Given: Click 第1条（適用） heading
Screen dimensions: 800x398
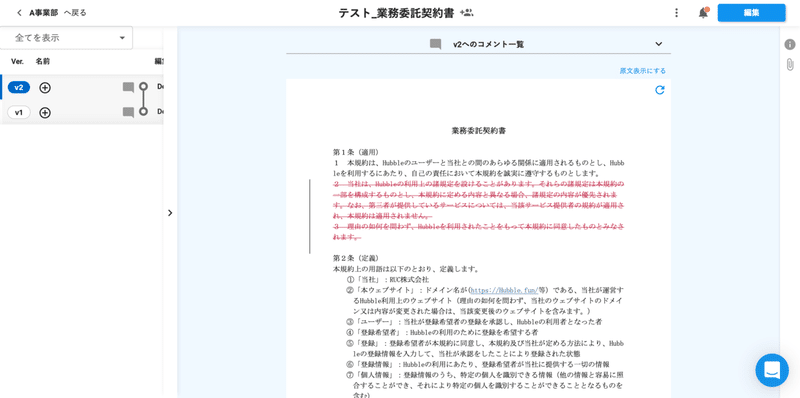Looking at the screenshot, I should 356,152.
